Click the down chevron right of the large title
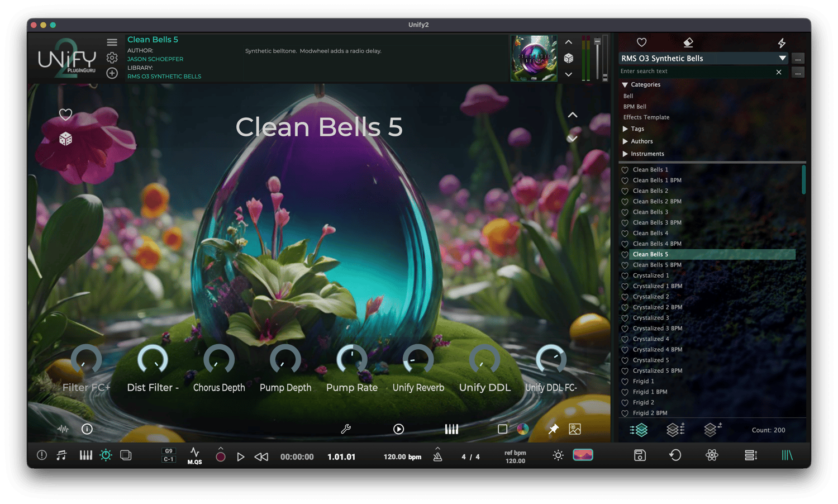 pyautogui.click(x=573, y=139)
